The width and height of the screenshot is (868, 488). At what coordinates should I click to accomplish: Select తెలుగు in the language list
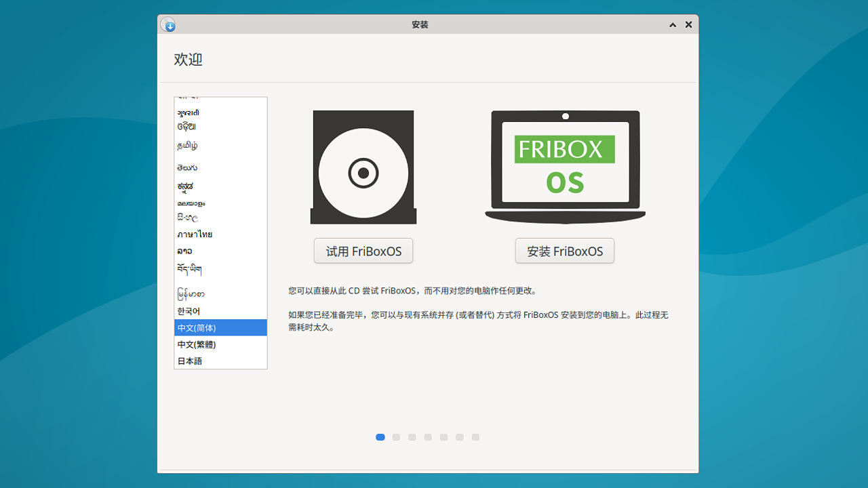click(220, 167)
